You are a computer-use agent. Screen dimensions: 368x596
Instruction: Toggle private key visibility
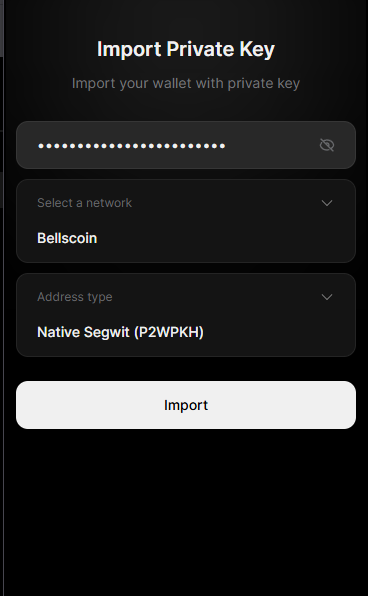tap(327, 145)
